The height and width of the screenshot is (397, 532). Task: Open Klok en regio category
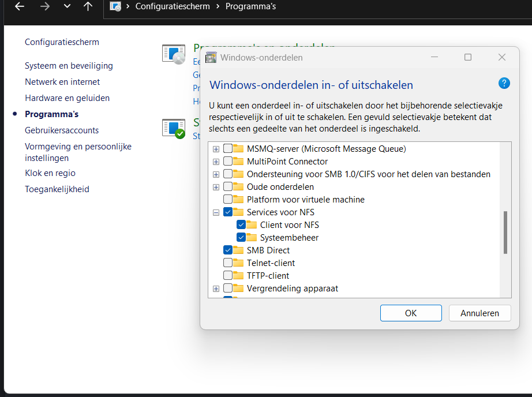[50, 173]
